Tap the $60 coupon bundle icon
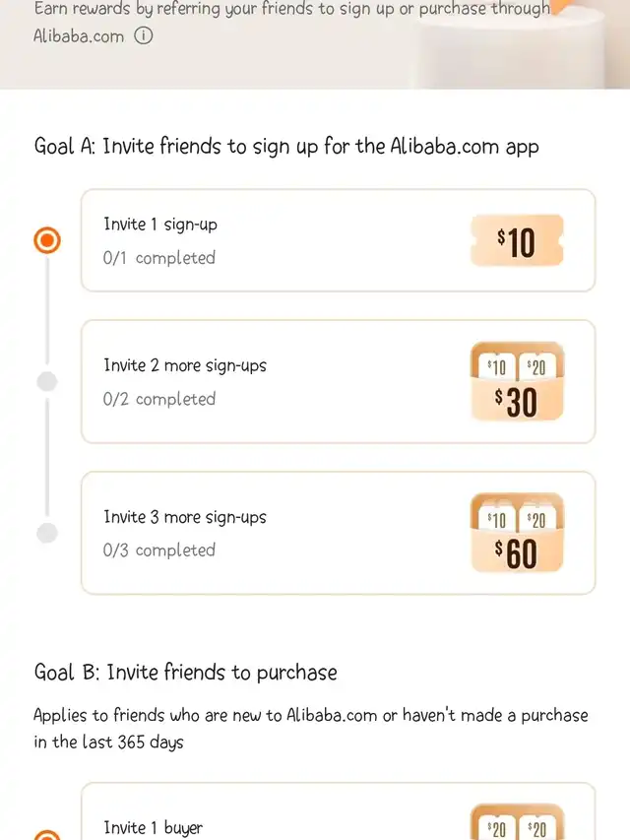 click(x=517, y=533)
